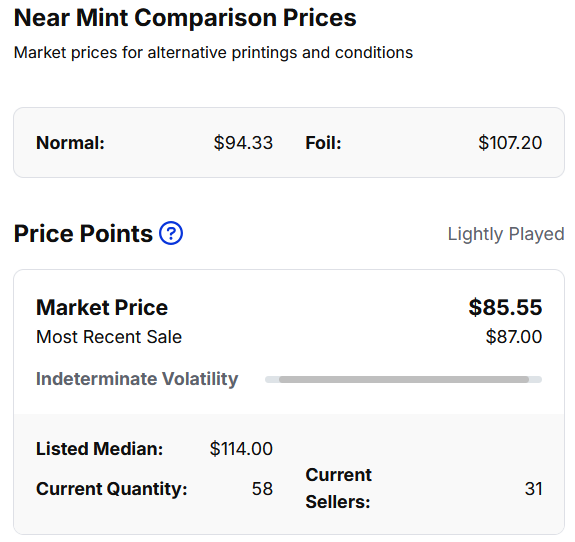Select the Current Sellers label
This screenshot has width=575, height=542.
pos(338,488)
